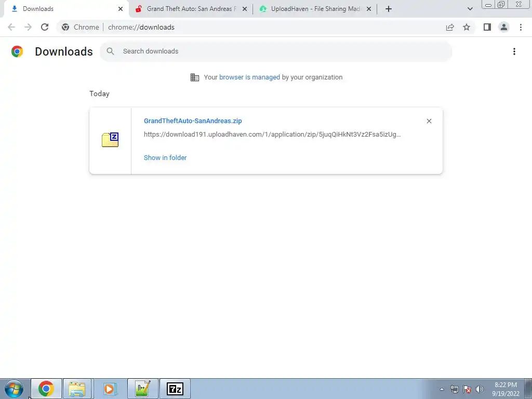The image size is (532, 399).
Task: Launch Windows Media Player from taskbar
Action: click(x=109, y=389)
